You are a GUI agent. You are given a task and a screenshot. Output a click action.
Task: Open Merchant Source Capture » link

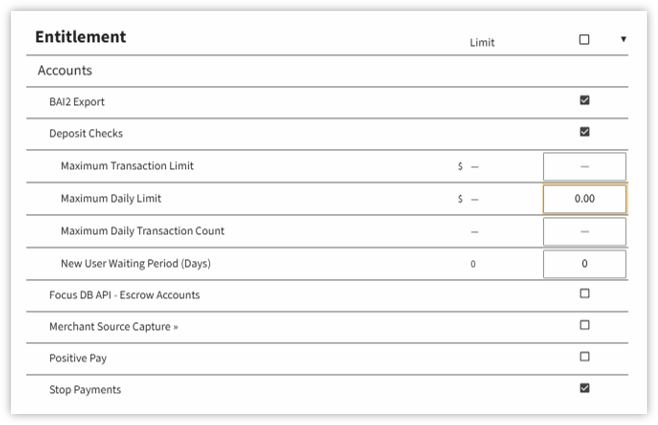tap(113, 326)
